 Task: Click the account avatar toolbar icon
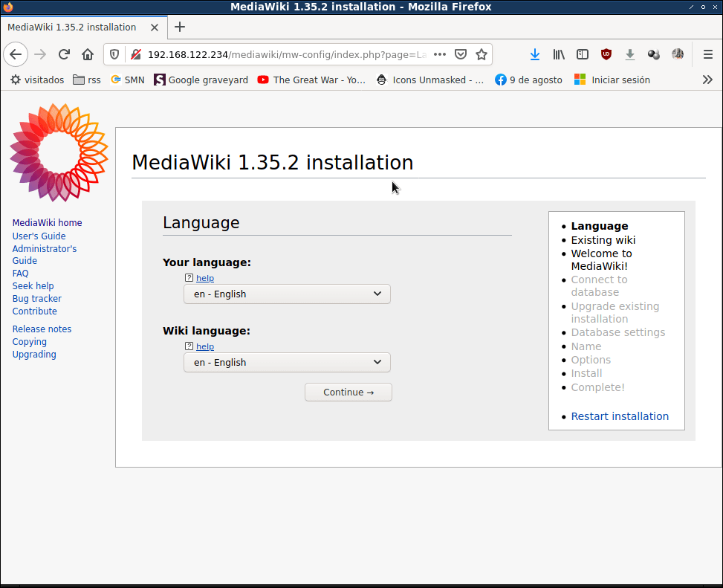click(678, 54)
